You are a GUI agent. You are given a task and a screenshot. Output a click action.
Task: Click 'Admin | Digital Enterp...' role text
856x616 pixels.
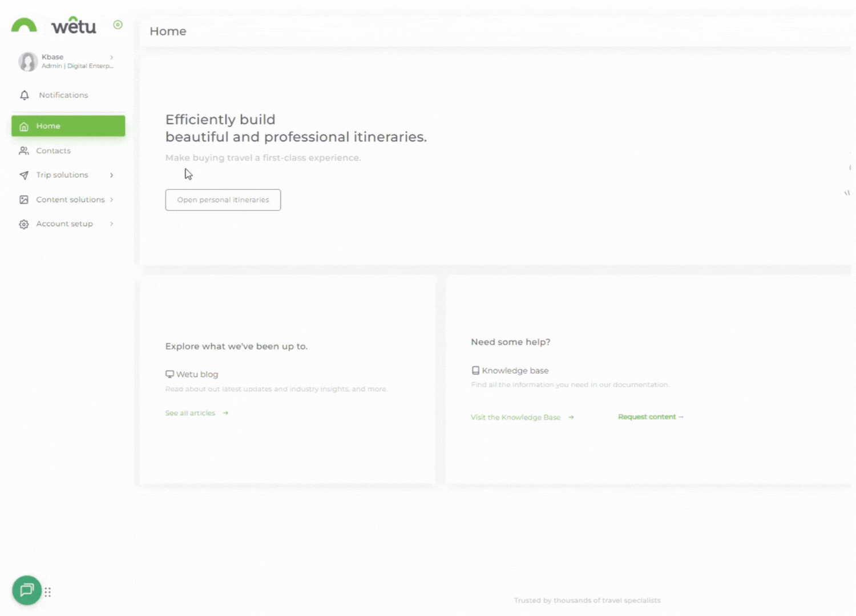point(78,66)
